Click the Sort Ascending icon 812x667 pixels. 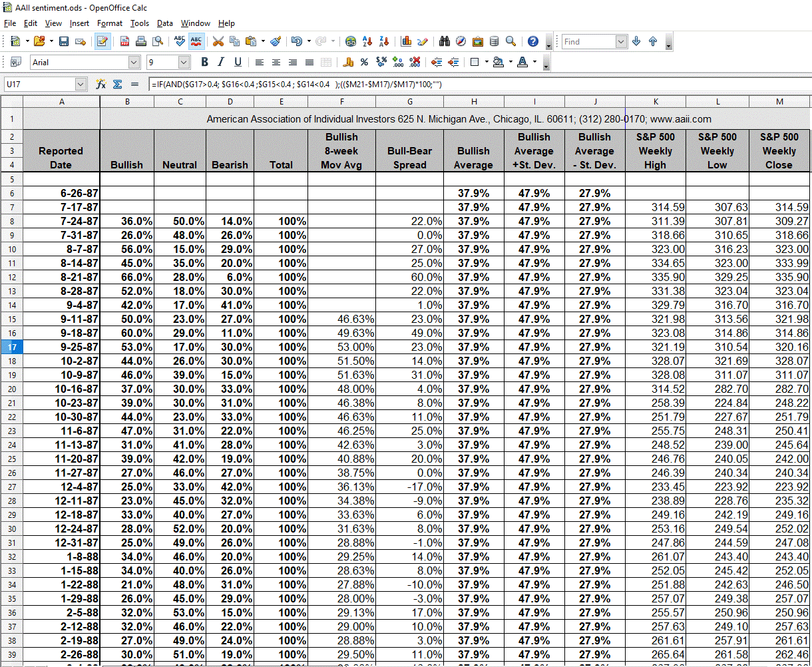click(367, 41)
